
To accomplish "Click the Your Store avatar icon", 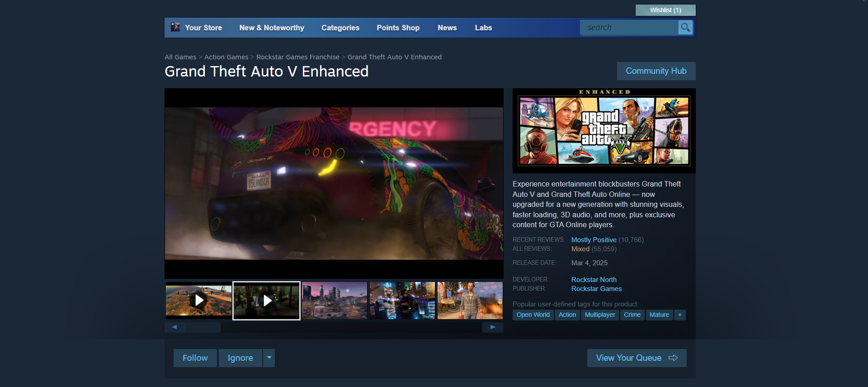I will [x=175, y=28].
